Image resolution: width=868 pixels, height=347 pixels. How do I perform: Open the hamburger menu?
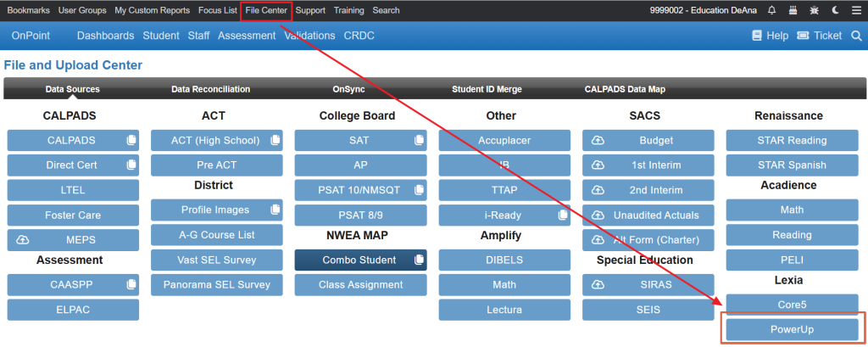[855, 11]
